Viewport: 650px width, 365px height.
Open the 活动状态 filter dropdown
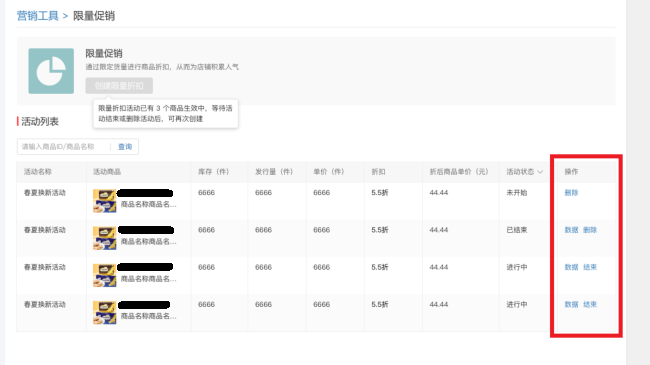pyautogui.click(x=524, y=171)
